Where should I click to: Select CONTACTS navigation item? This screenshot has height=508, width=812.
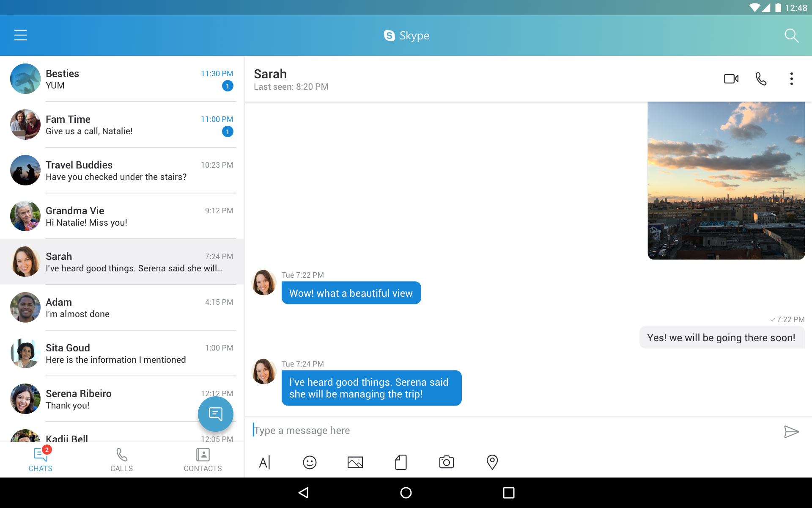pyautogui.click(x=203, y=459)
